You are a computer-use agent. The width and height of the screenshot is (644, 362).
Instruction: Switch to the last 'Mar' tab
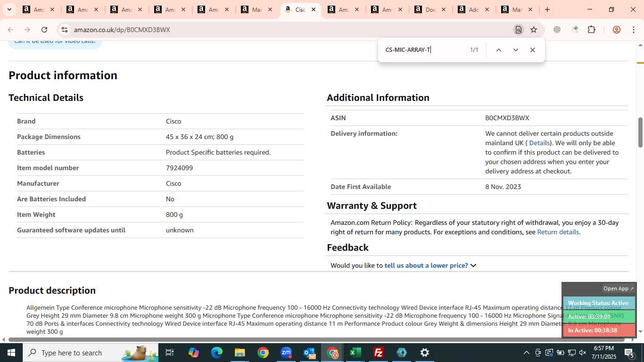pos(517,9)
